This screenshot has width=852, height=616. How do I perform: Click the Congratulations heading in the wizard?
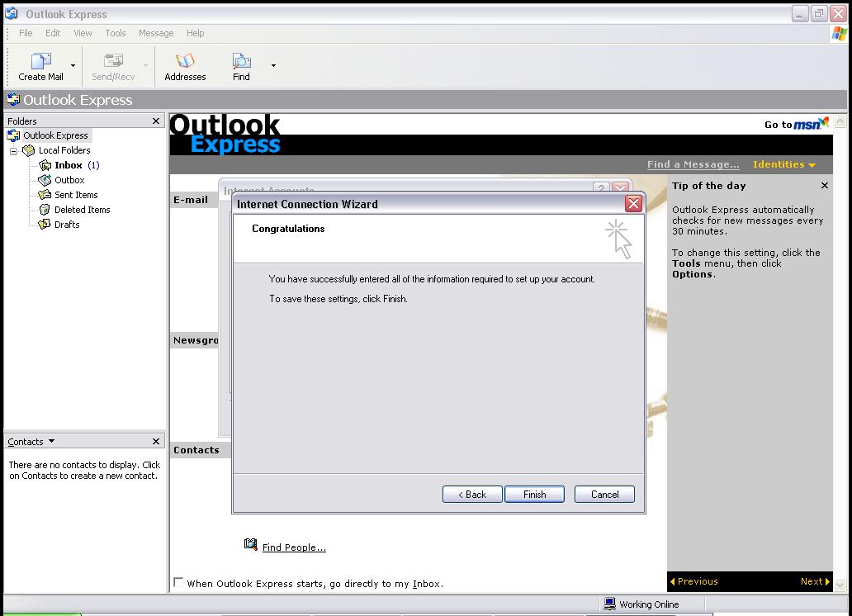click(x=288, y=229)
